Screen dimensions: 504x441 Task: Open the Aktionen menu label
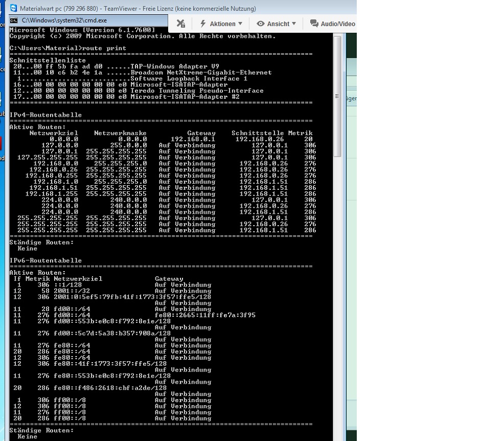point(222,24)
